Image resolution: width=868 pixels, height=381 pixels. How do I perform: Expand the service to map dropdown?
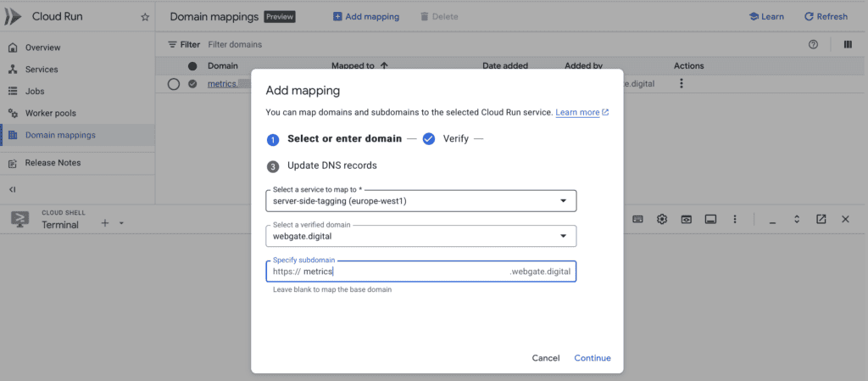tap(564, 201)
